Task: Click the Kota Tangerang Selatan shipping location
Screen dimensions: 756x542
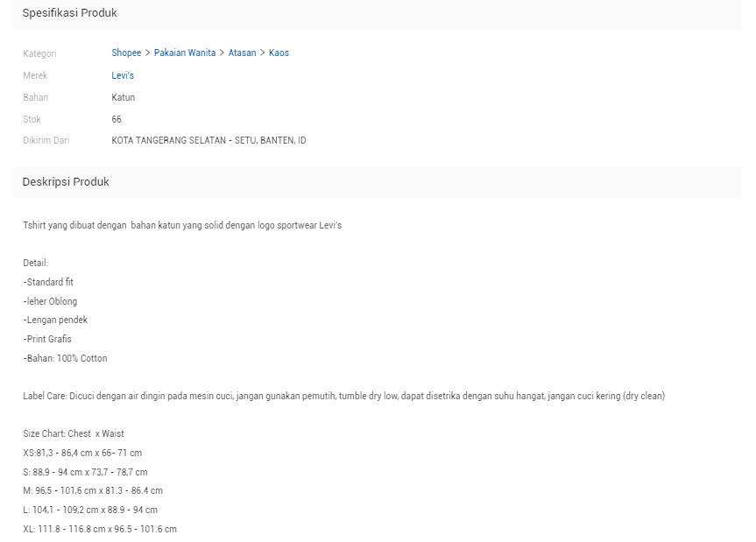Action: click(x=208, y=140)
